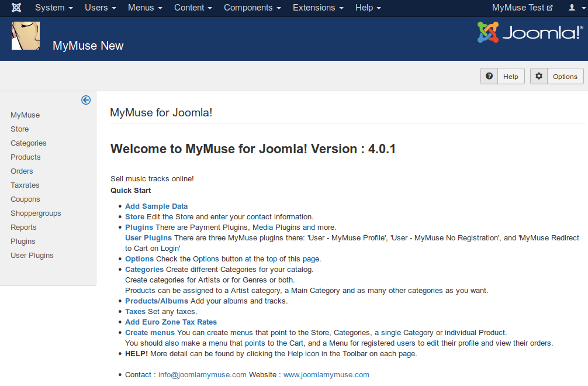
Task: Click the info@joomlamymuse.com email link
Action: pos(202,374)
